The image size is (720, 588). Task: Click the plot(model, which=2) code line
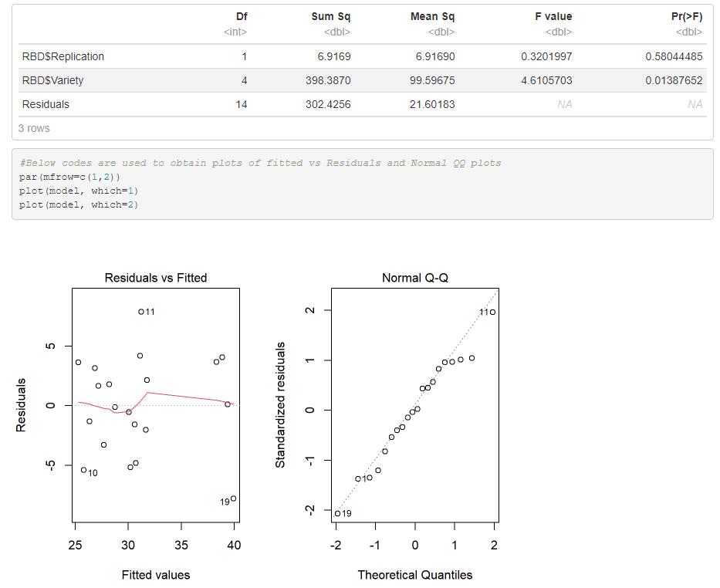pos(79,204)
